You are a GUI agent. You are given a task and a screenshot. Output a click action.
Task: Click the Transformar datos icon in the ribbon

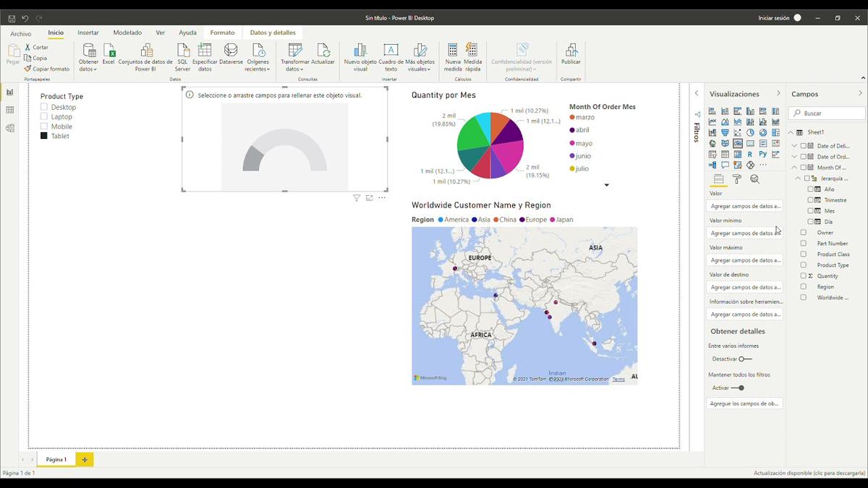point(294,52)
